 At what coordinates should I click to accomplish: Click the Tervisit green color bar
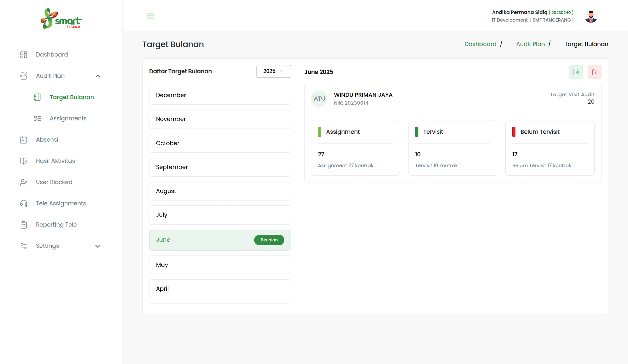[417, 132]
